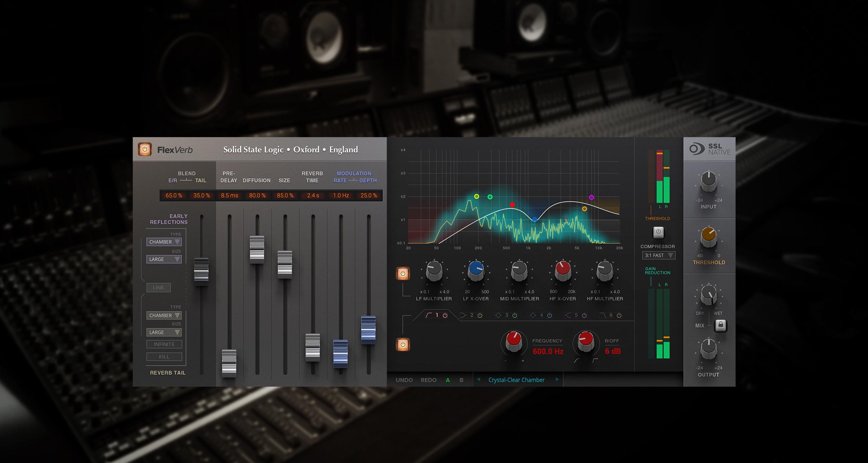Click the Modulation Rate blue fader
The image size is (868, 463).
(340, 354)
